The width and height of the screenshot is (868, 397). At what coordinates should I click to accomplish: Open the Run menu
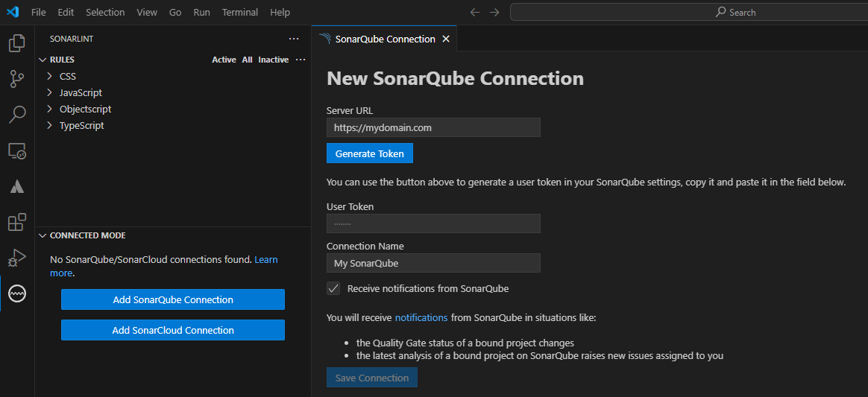[x=201, y=12]
